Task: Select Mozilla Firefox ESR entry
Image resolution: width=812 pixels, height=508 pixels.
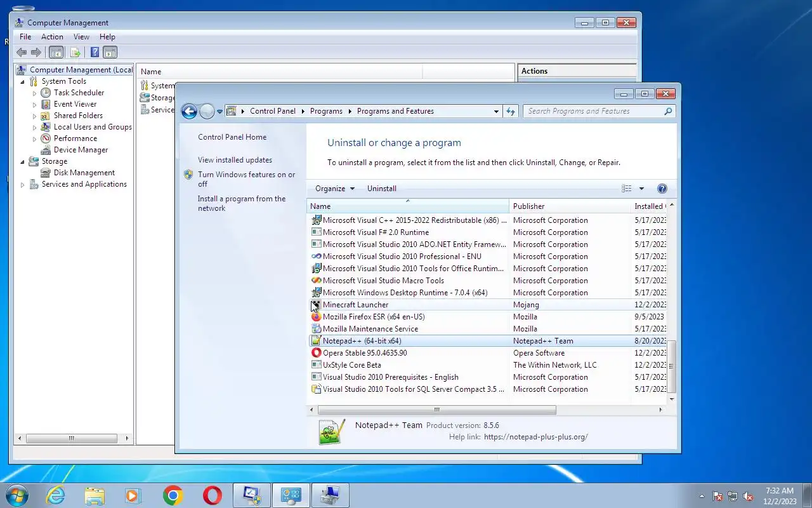Action: [x=488, y=317]
